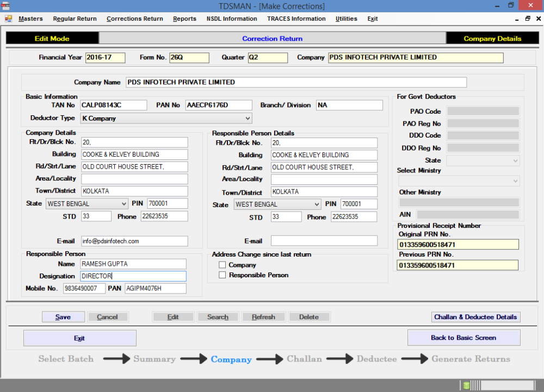Viewport: 544px width, 392px height.
Task: Open Challan & Deductee Details
Action: click(x=475, y=317)
